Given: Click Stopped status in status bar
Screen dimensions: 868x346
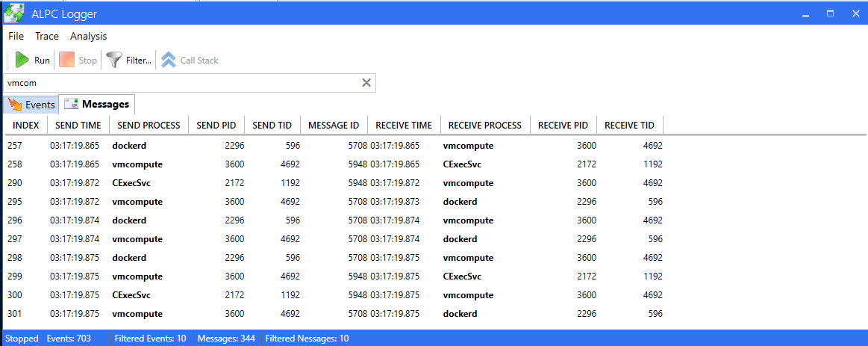Looking at the screenshot, I should coord(22,339).
